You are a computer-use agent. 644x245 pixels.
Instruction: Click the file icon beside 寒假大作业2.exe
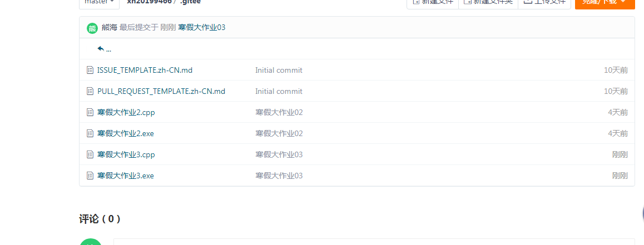(x=90, y=133)
